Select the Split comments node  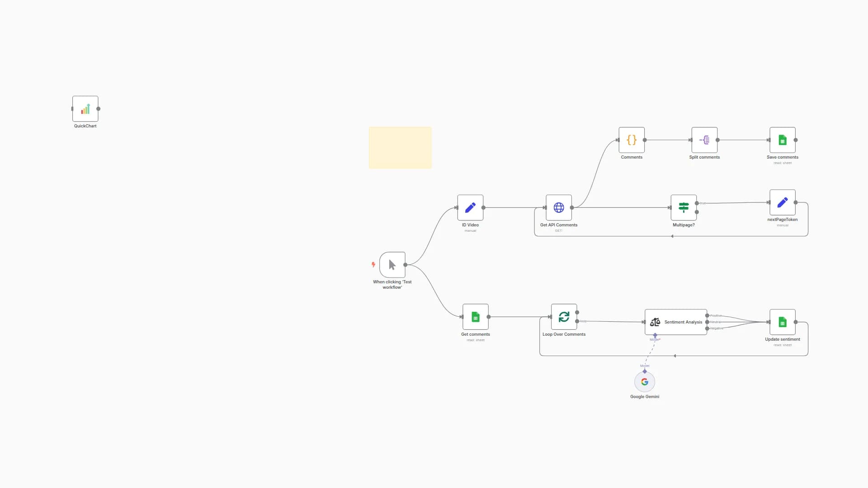point(704,140)
